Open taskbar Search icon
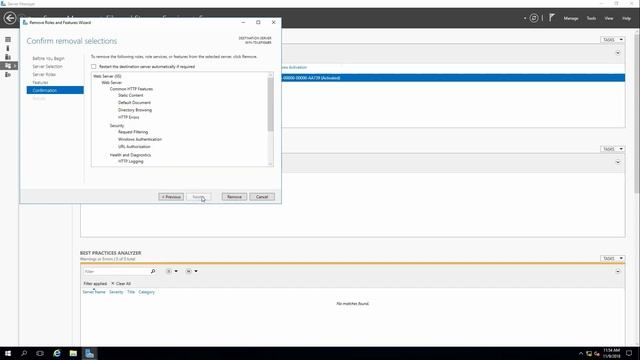 pos(24,353)
